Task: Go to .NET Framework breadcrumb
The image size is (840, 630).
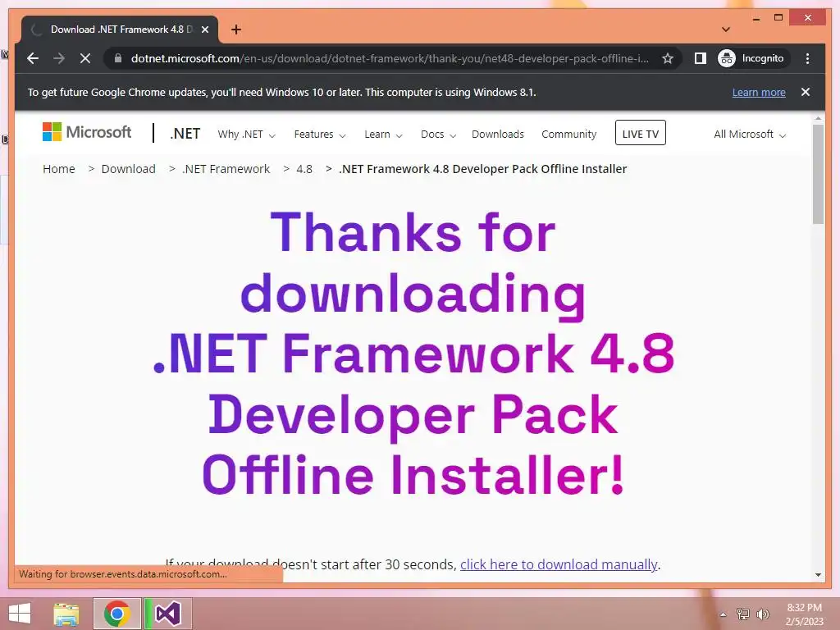Action: pos(226,169)
